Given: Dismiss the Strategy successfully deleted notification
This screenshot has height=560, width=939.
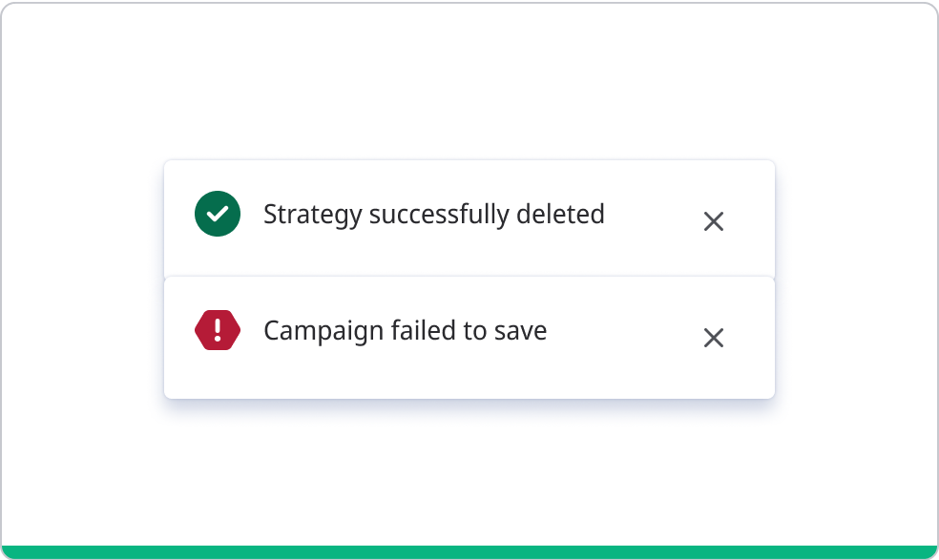Looking at the screenshot, I should click(714, 221).
